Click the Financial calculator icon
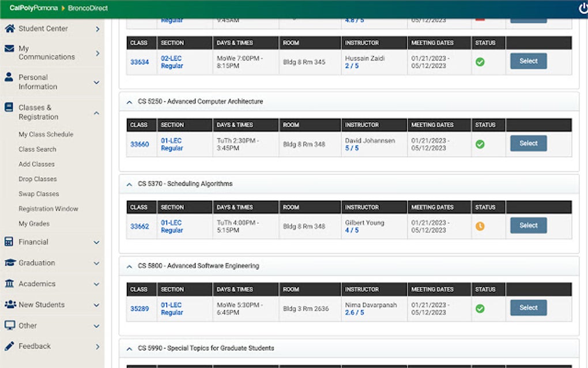Screen dimensions: 588x368 9,242
